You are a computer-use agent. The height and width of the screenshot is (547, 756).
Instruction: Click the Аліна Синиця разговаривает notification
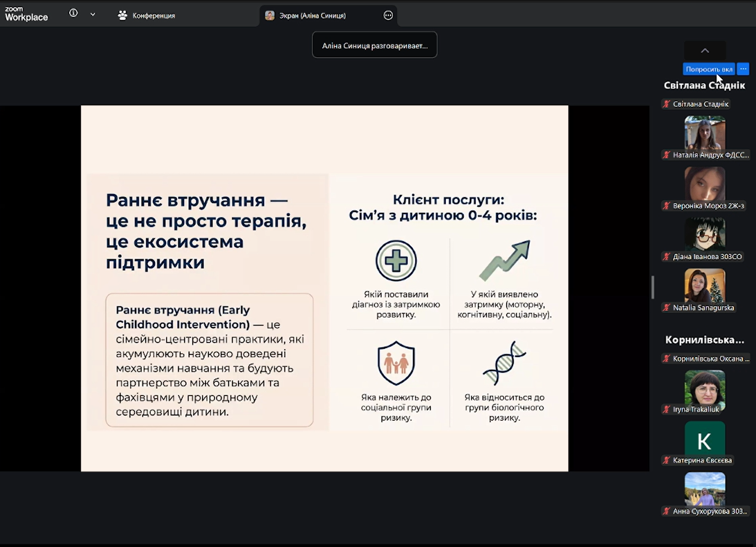point(375,45)
